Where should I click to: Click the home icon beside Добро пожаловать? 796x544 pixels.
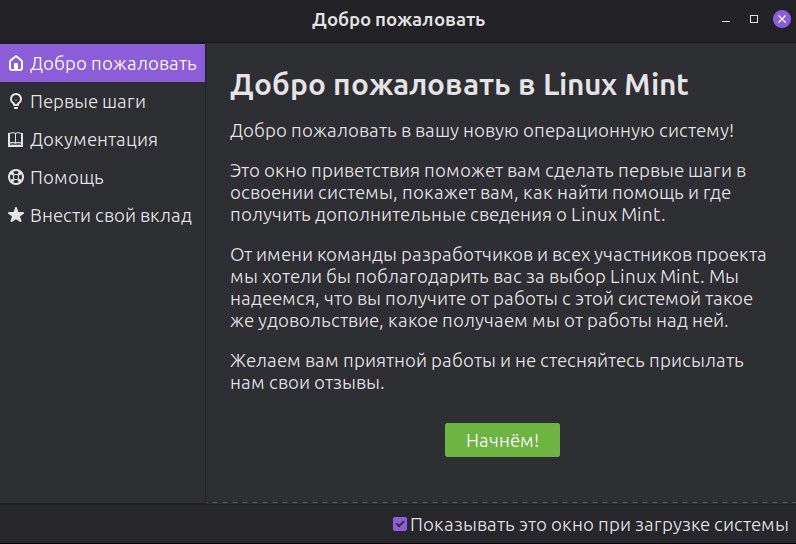point(16,63)
